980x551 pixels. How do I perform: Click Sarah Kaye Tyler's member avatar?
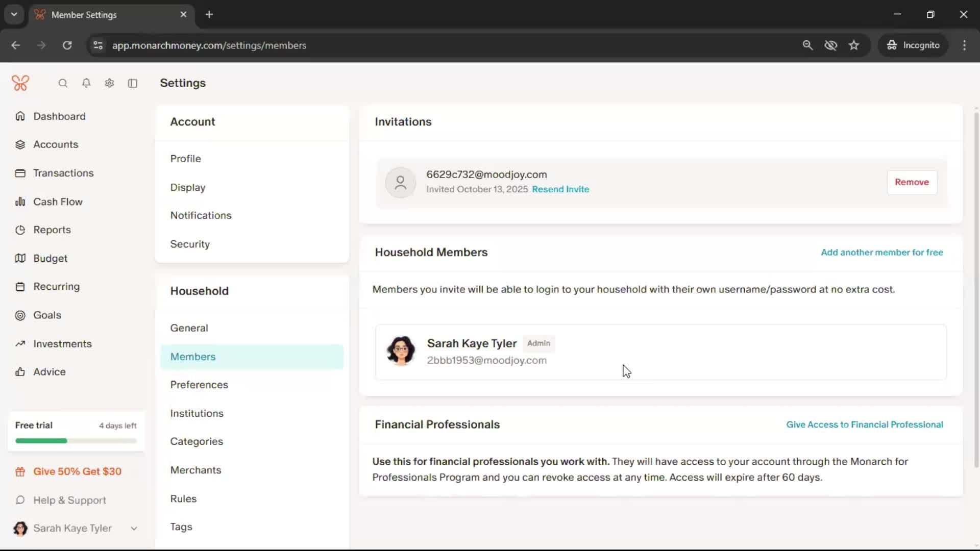[x=401, y=351]
